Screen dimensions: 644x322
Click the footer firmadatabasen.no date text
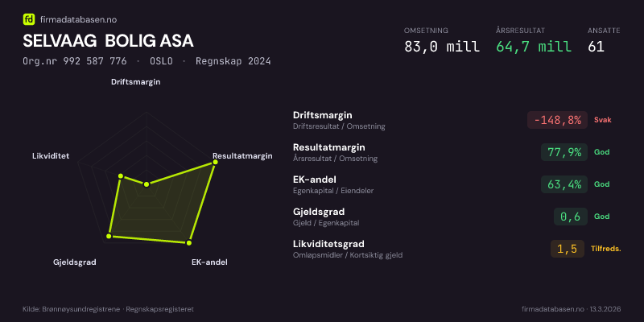(x=571, y=309)
